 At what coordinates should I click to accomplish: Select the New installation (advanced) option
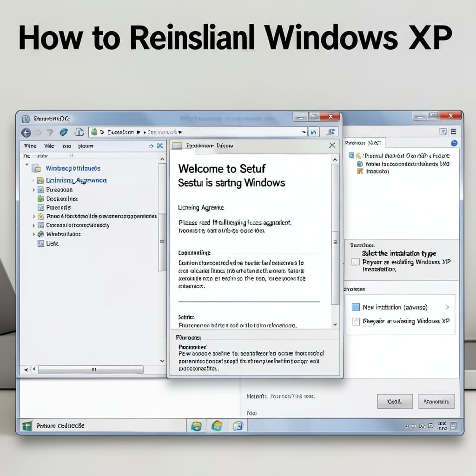click(395, 307)
